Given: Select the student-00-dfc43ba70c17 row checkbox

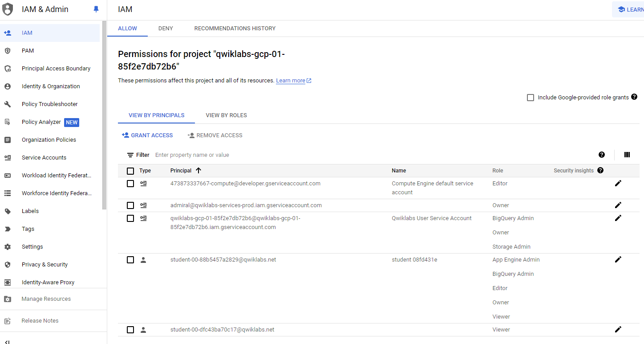Looking at the screenshot, I should (130, 330).
